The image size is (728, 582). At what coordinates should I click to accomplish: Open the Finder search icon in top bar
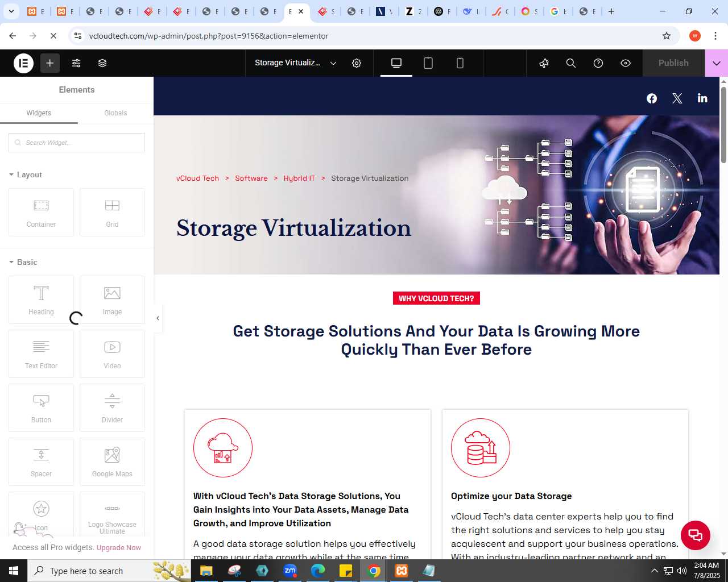(571, 63)
